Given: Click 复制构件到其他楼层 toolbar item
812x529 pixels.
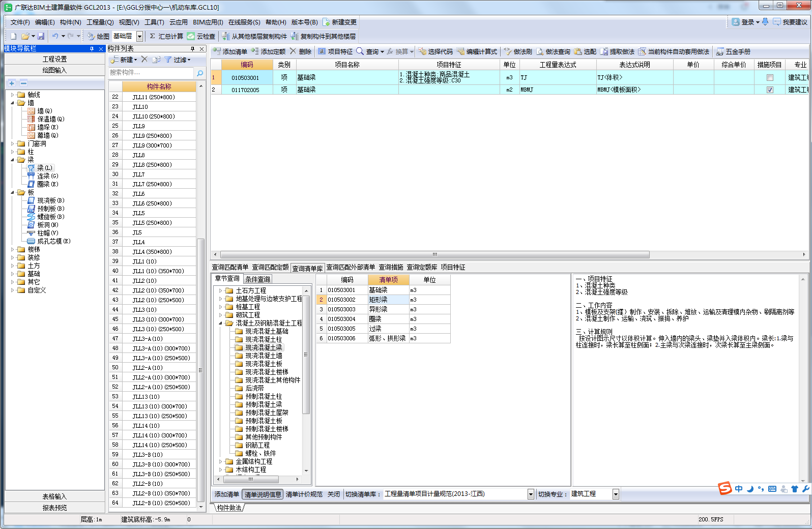Looking at the screenshot, I should (x=324, y=36).
